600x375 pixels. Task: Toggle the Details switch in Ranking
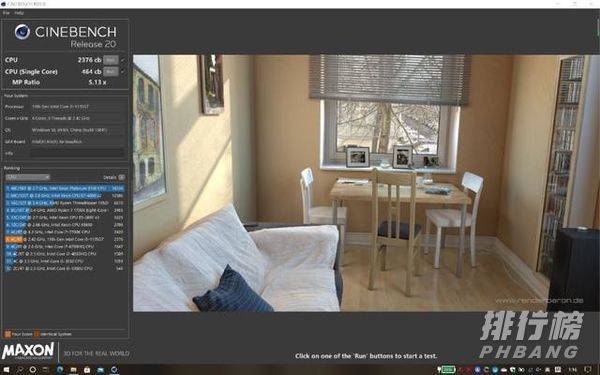(122, 177)
